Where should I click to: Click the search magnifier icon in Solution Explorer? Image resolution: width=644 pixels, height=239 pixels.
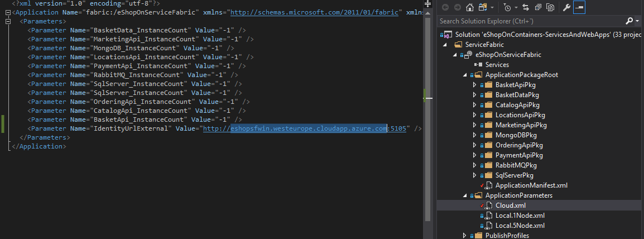[629, 21]
